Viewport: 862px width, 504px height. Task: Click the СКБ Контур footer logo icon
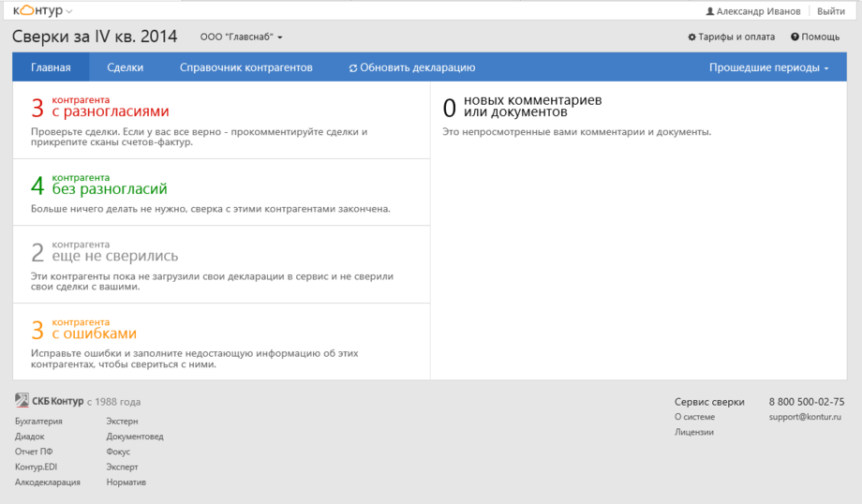[22, 400]
